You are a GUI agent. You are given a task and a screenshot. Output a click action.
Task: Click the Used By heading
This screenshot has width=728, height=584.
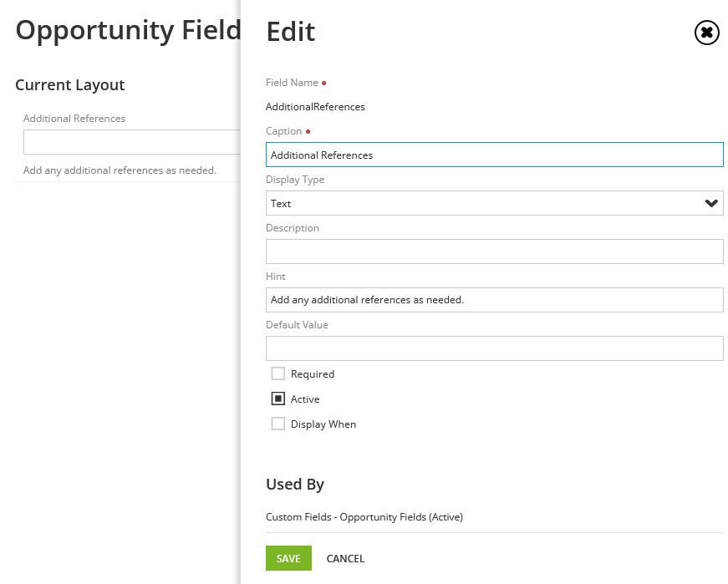(x=295, y=485)
